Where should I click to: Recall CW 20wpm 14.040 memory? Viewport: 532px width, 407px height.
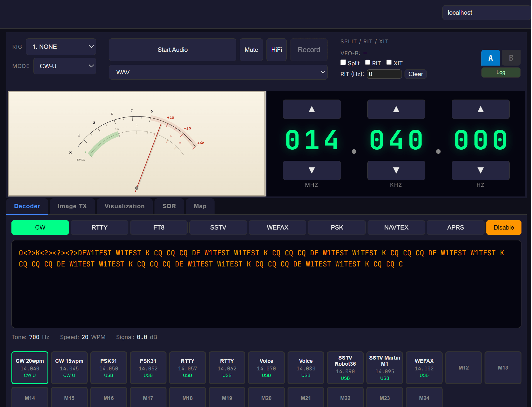click(30, 368)
